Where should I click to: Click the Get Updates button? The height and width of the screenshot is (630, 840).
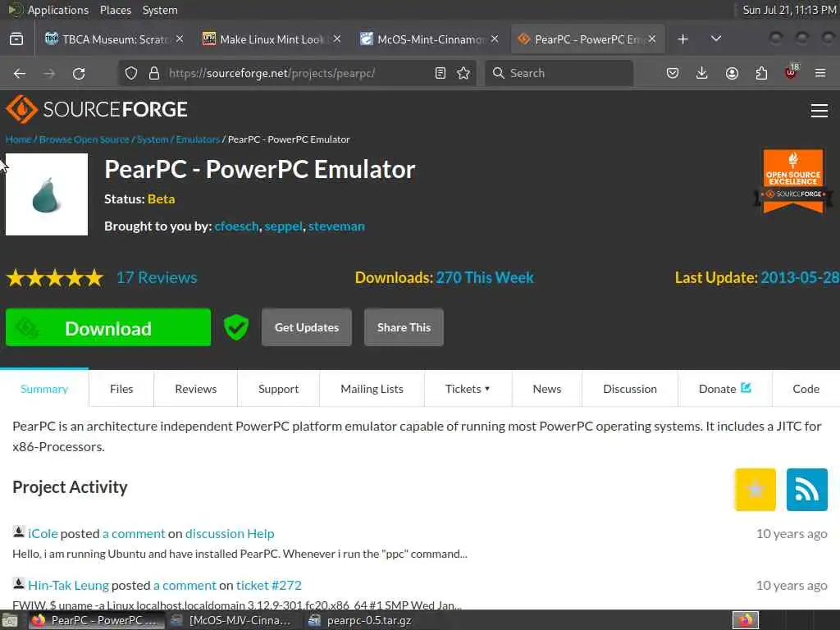point(307,327)
